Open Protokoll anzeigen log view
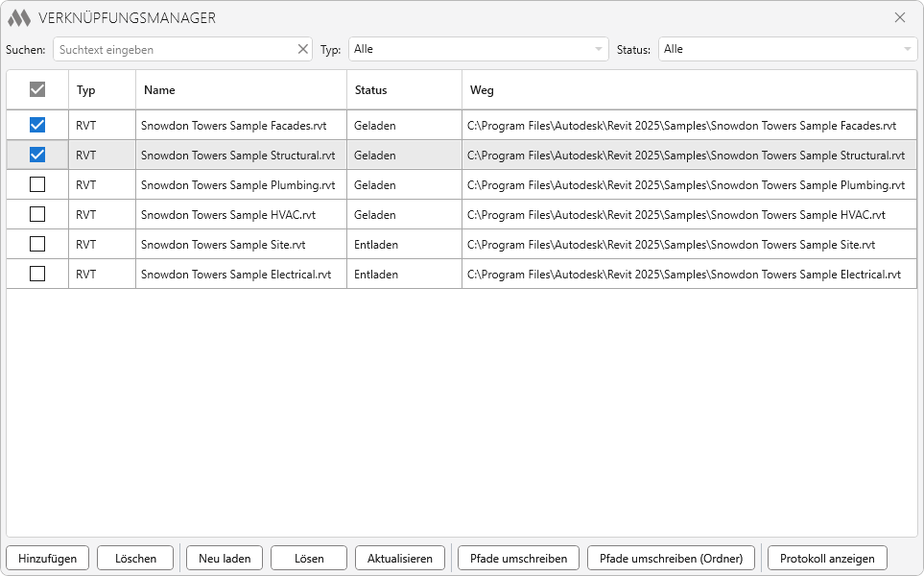The height and width of the screenshot is (576, 924). (x=827, y=558)
